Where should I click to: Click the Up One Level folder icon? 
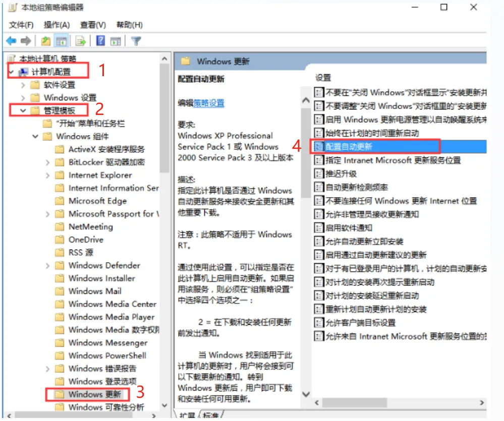(46, 41)
